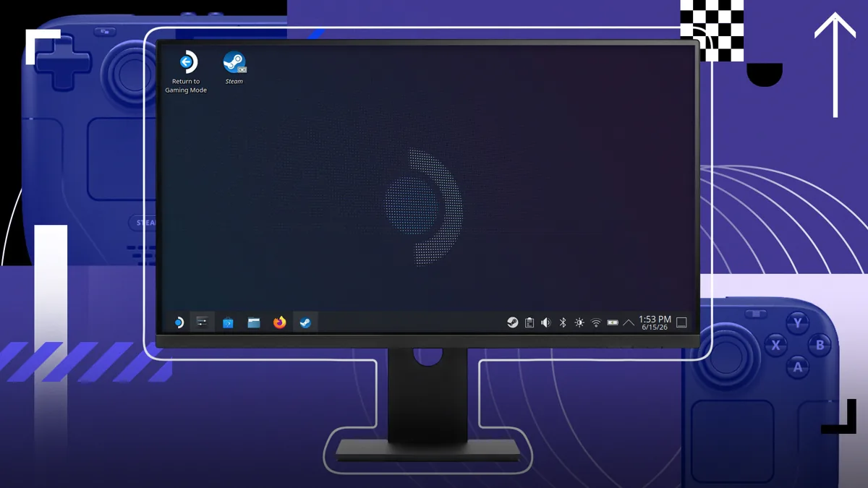Viewport: 868px width, 488px height.
Task: Open the volume control tray icon
Action: 546,322
